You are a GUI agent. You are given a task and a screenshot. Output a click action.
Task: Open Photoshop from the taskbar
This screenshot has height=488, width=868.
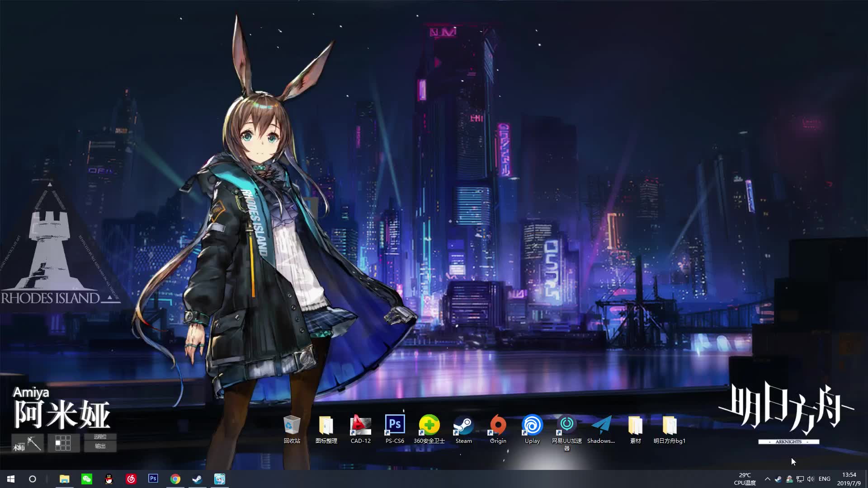pos(153,479)
